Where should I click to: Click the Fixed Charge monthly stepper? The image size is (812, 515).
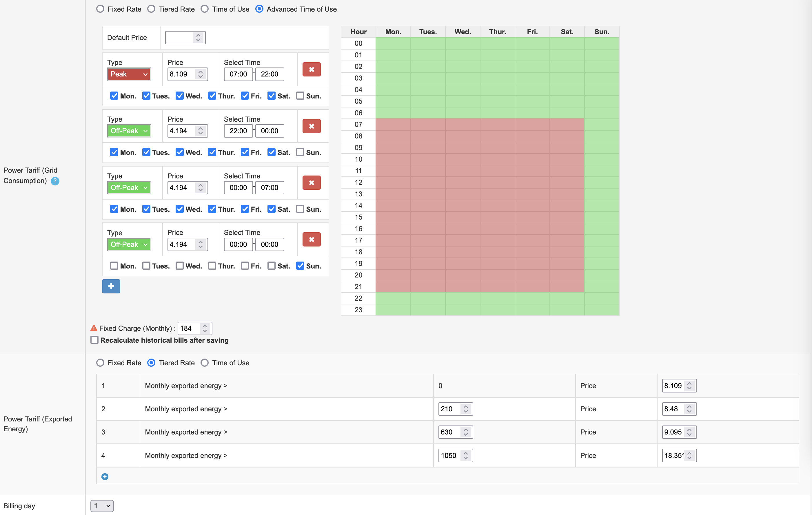[205, 328]
